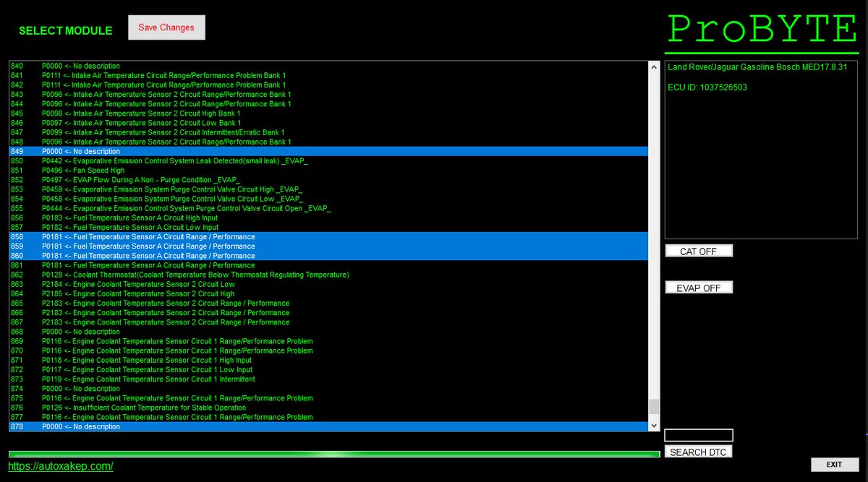The width and height of the screenshot is (868, 482).
Task: Select row 863 P2184 Coolant Sensor 2 Low
Action: pos(328,284)
